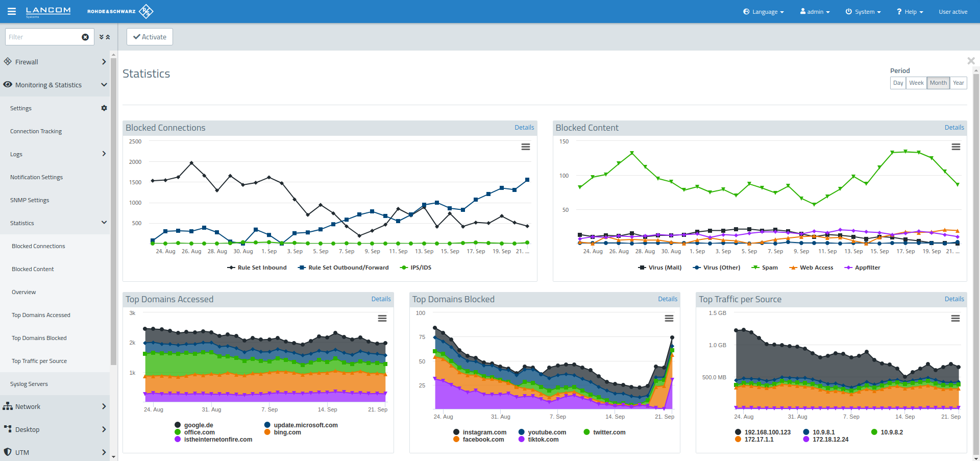Open the Blocked Connections chart export menu
This screenshot has width=980, height=461.
[526, 147]
